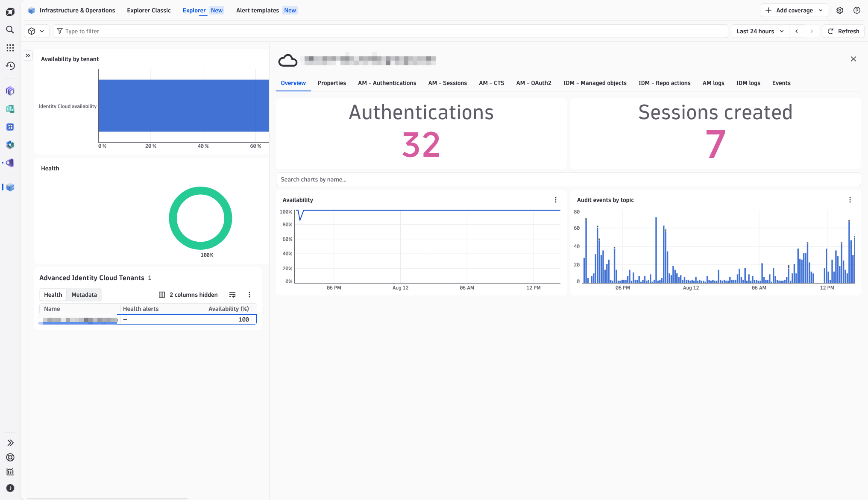Expand sidebar with bottom double-chevron icon
The width and height of the screenshot is (868, 500).
click(x=10, y=443)
